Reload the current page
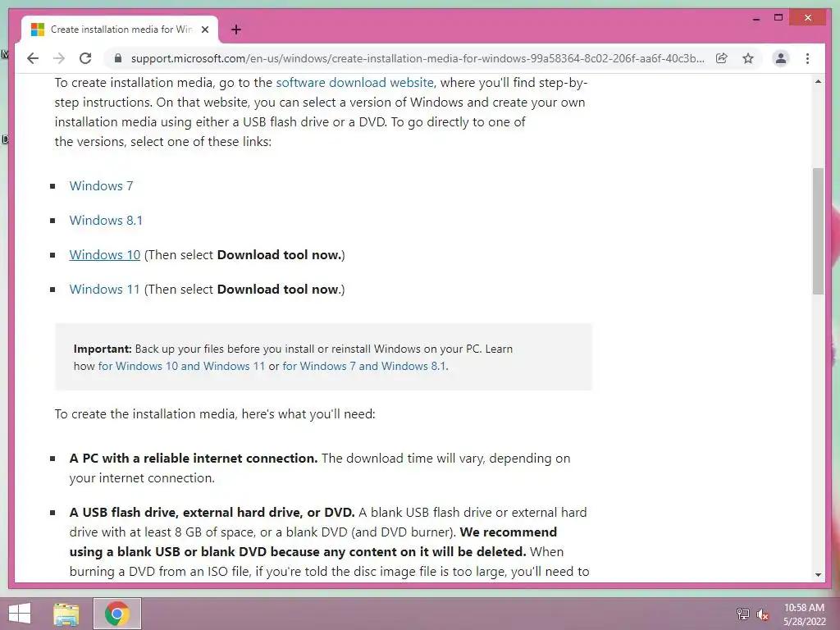The width and height of the screenshot is (840, 630). [x=85, y=58]
